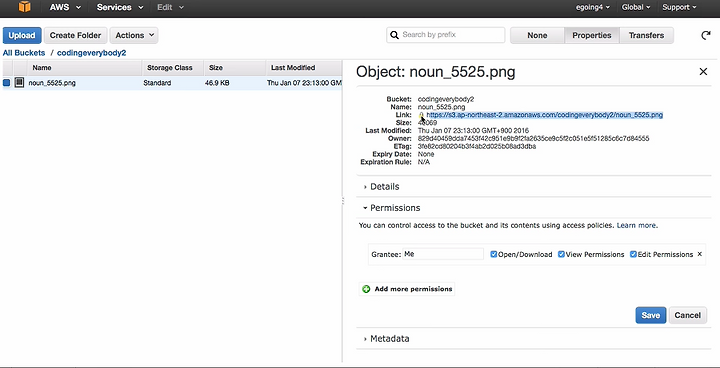Uncheck the Open/Download permission checkbox
This screenshot has width=720, height=368.
494,254
